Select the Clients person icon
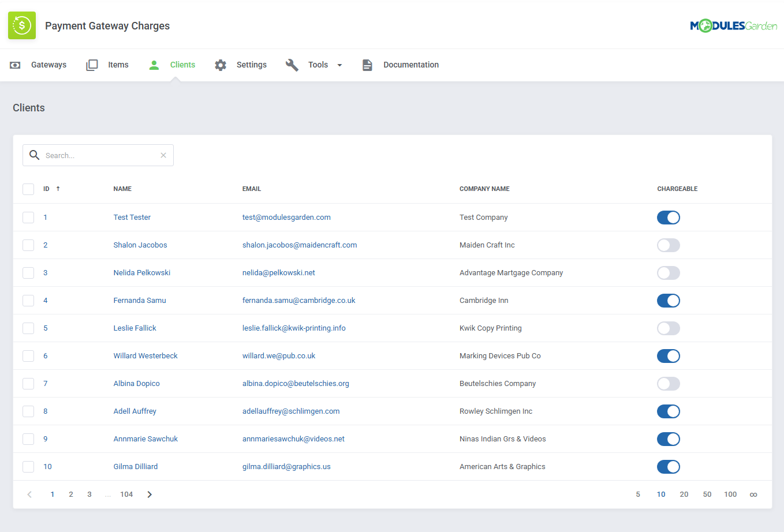Viewport: 784px width, 532px height. click(154, 65)
